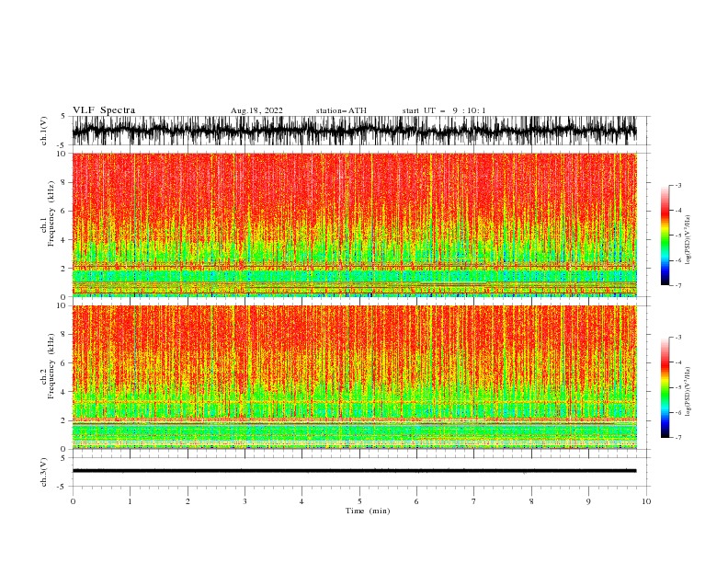
Task: Click the "-3" tick on ch.1 color bar
Action: [x=677, y=185]
